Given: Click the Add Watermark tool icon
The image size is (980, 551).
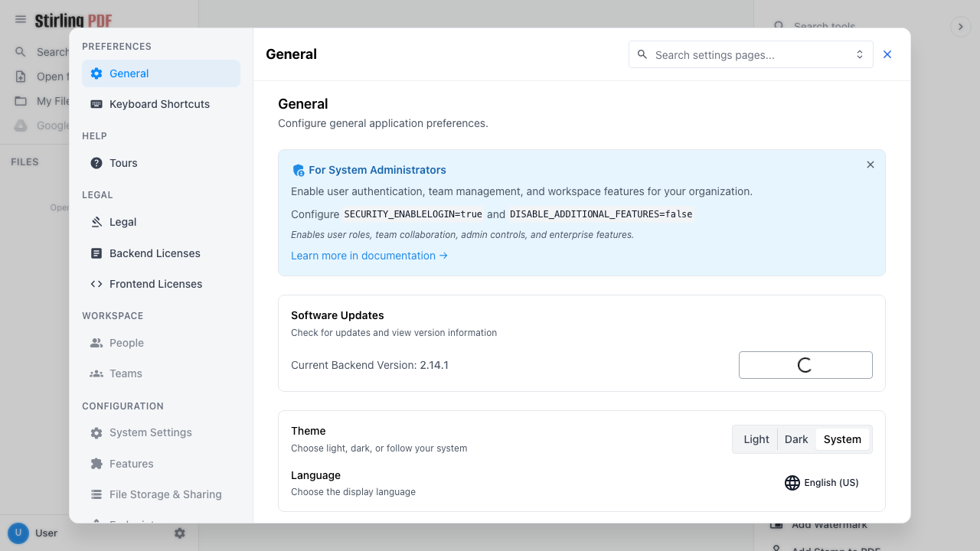Looking at the screenshot, I should pos(776,525).
